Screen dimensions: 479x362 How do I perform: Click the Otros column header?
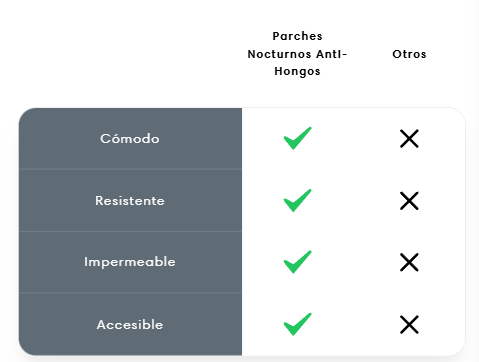click(x=409, y=54)
